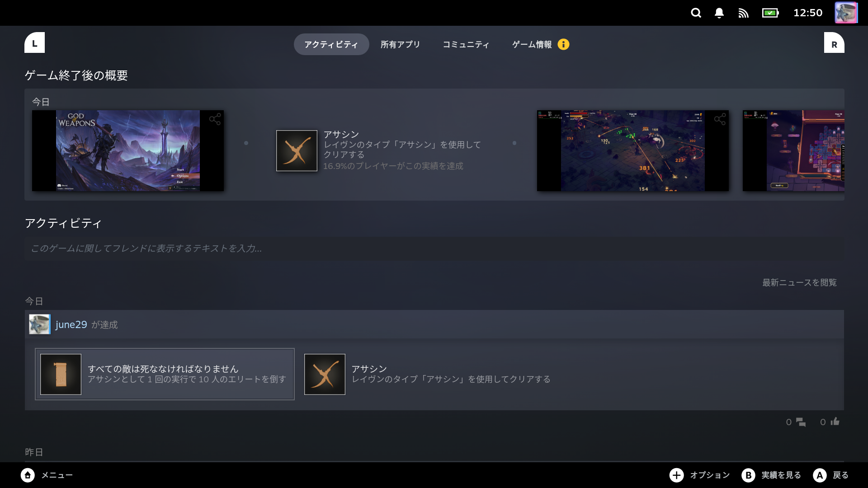Click share icon on God of Weapons screenshot
The image size is (868, 488).
click(x=215, y=119)
